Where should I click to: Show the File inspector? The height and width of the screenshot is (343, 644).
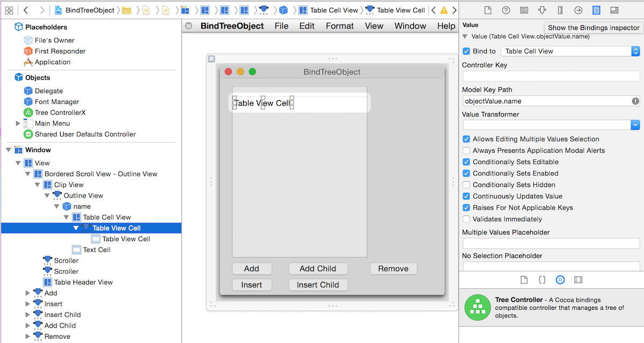click(x=488, y=10)
